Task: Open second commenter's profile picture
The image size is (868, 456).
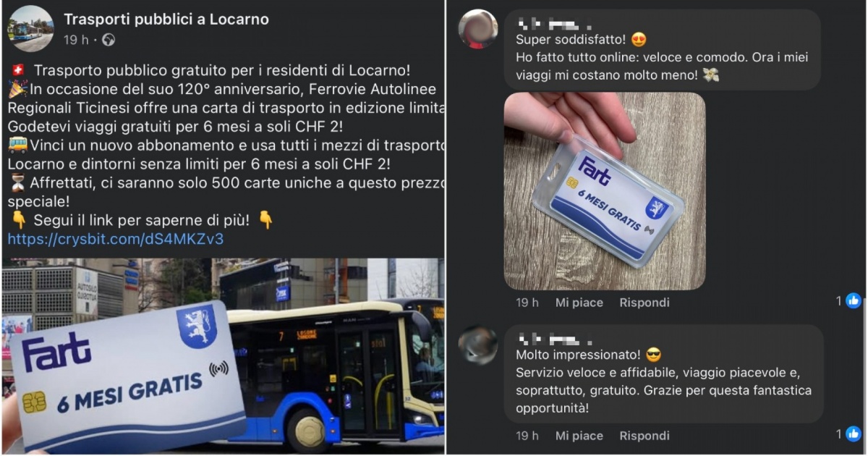Action: pos(478,345)
